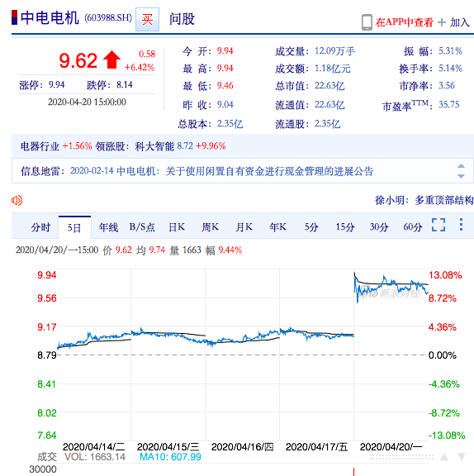Open the 周K chart tab

210,227
